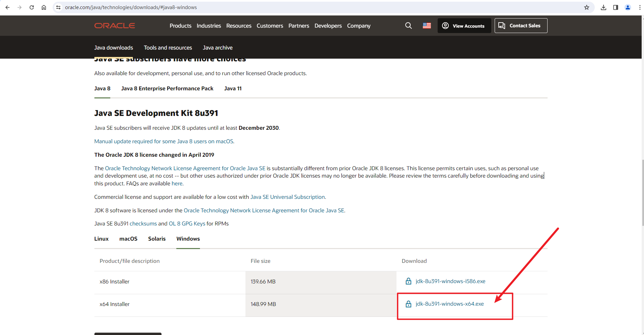Open Products menu in Oracle header
Image resolution: width=644 pixels, height=335 pixels.
180,26
